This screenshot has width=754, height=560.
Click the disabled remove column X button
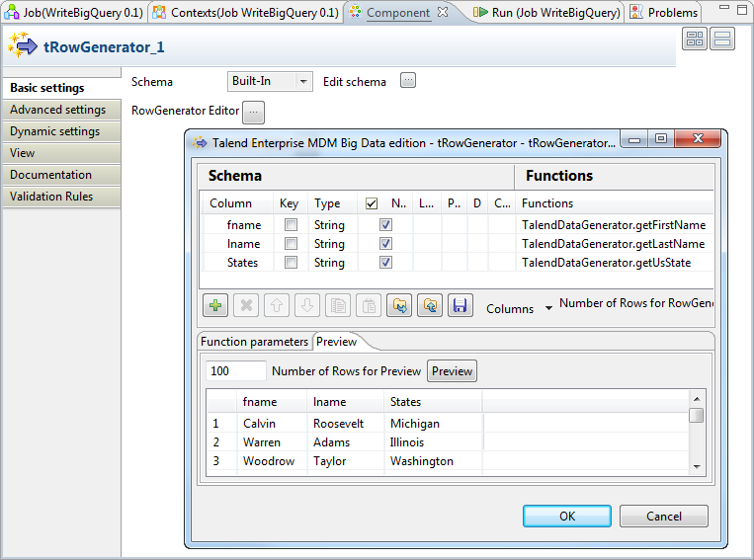(x=246, y=305)
